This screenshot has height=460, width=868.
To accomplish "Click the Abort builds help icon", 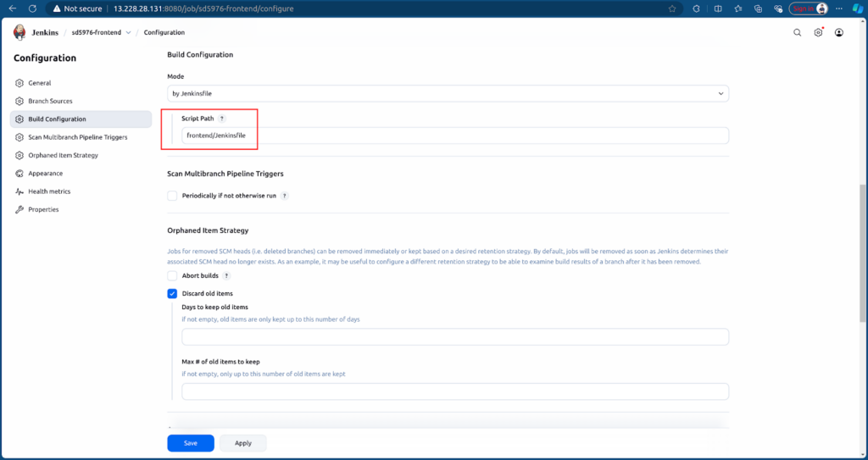I will click(x=226, y=275).
